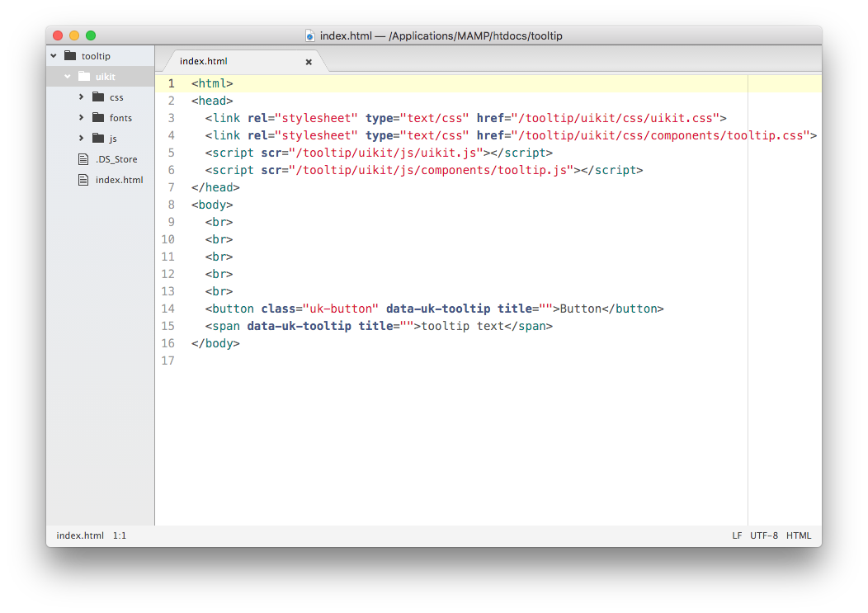Select the css folder label
The width and height of the screenshot is (868, 613).
116,97
